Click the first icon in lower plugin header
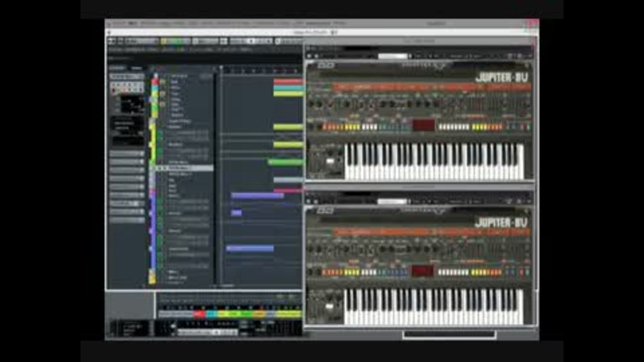Image resolution: width=644 pixels, height=362 pixels. click(x=309, y=202)
